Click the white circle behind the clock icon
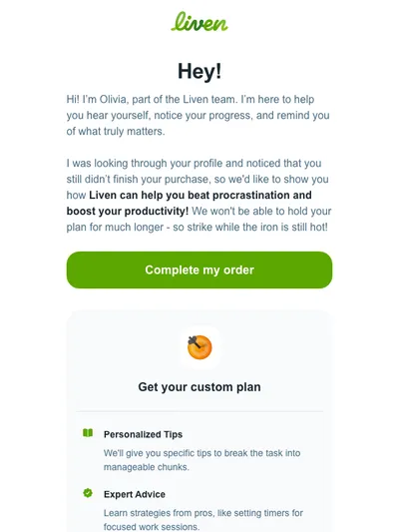Screen dimensions: 399x532 click(x=199, y=347)
